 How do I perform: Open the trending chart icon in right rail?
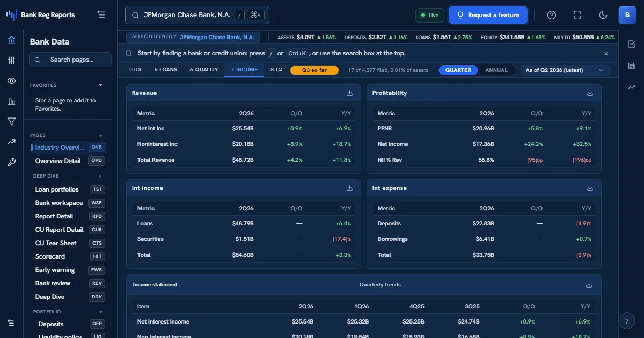click(632, 86)
